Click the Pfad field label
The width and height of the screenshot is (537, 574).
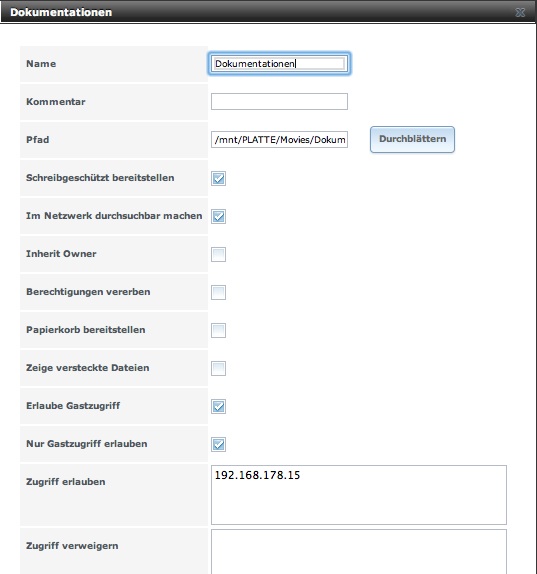(38, 140)
